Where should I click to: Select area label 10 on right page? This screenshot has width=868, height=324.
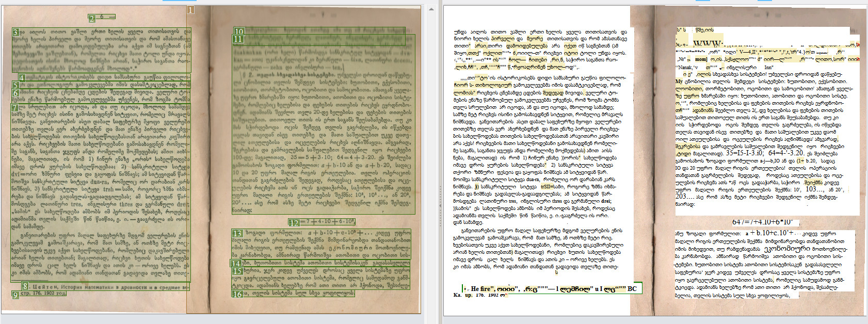click(238, 31)
